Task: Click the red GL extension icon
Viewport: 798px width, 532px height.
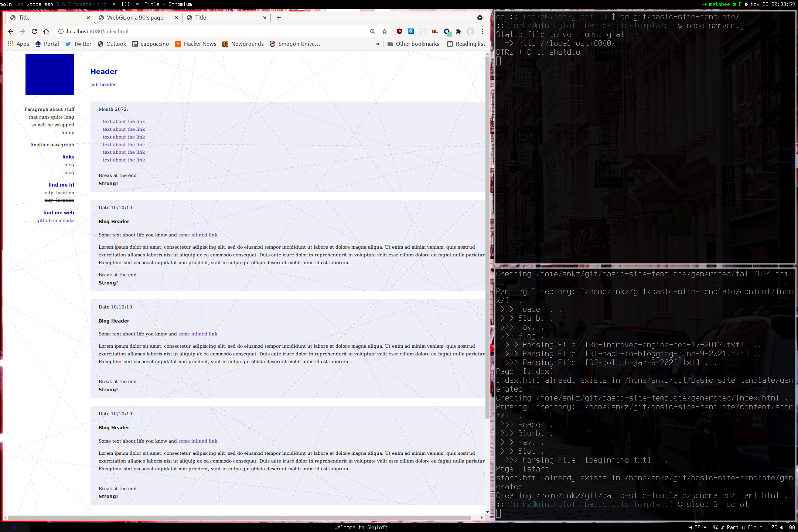Action: pos(435,31)
